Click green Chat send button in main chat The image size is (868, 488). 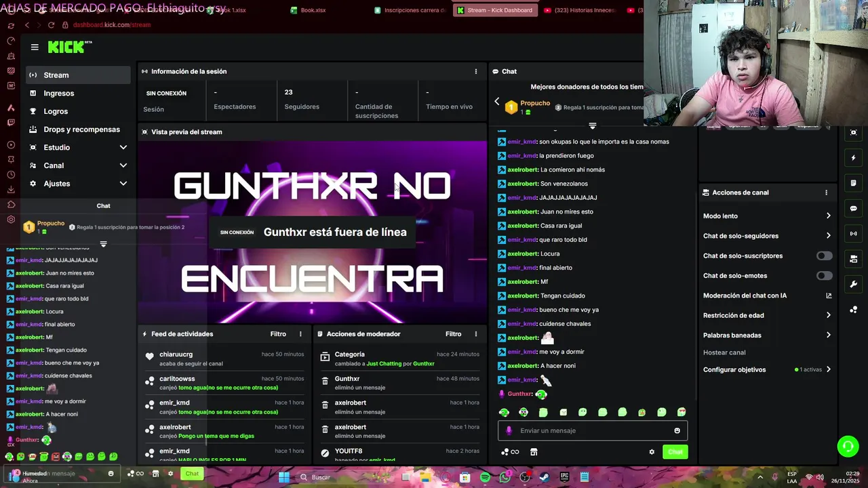click(x=675, y=452)
